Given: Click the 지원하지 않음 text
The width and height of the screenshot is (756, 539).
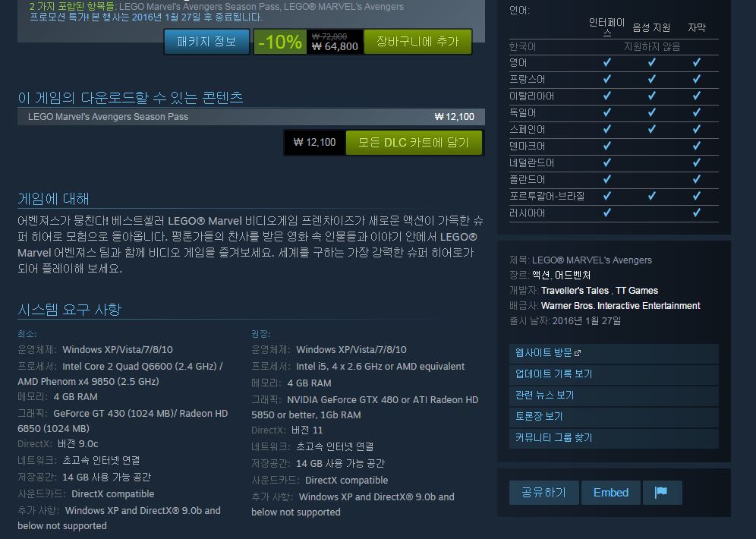Looking at the screenshot, I should [x=652, y=47].
